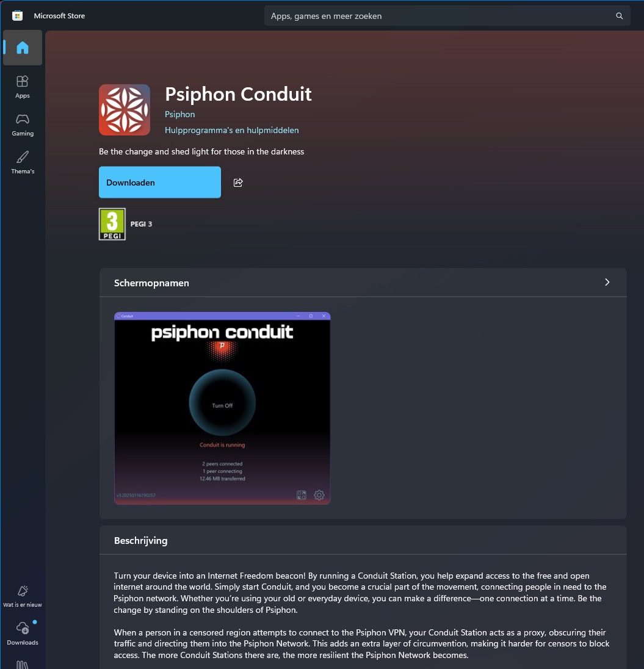Open the Downloads sidebar item
The width and height of the screenshot is (644, 669).
pos(23,634)
